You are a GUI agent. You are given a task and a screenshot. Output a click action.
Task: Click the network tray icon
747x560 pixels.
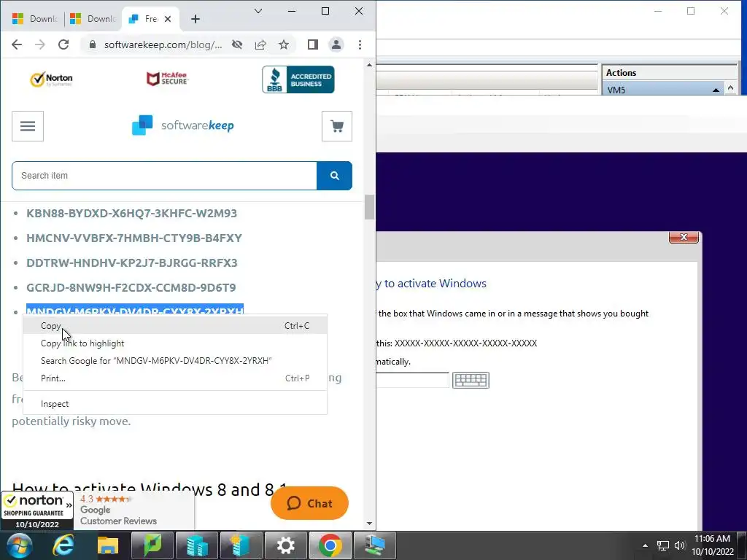point(662,545)
